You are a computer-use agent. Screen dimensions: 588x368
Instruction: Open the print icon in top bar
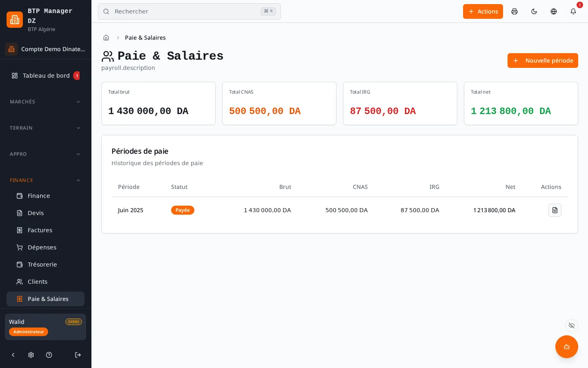click(514, 11)
